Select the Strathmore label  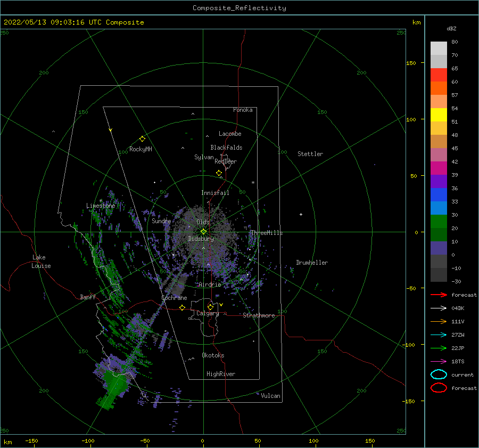pos(259,315)
